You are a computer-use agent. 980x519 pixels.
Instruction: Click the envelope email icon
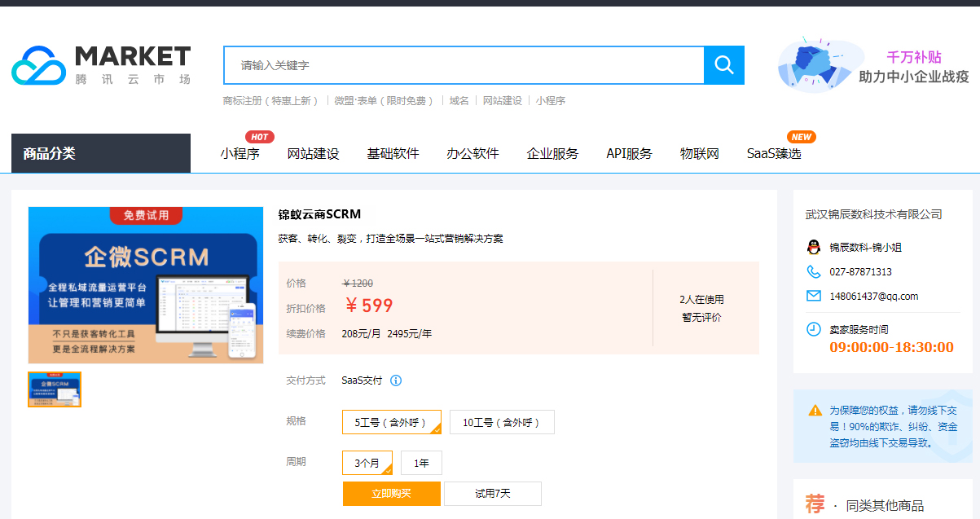[813, 296]
